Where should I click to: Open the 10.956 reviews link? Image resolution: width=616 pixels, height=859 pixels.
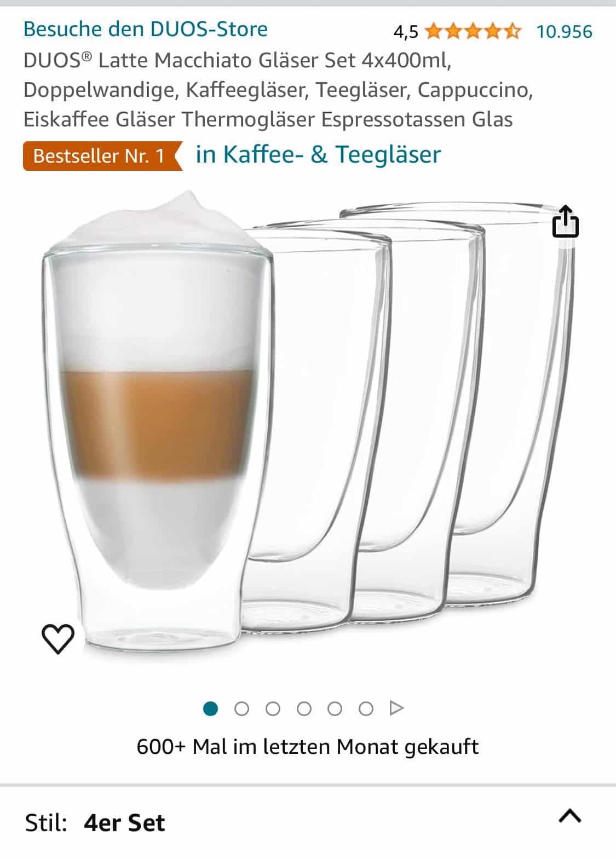pos(565,31)
